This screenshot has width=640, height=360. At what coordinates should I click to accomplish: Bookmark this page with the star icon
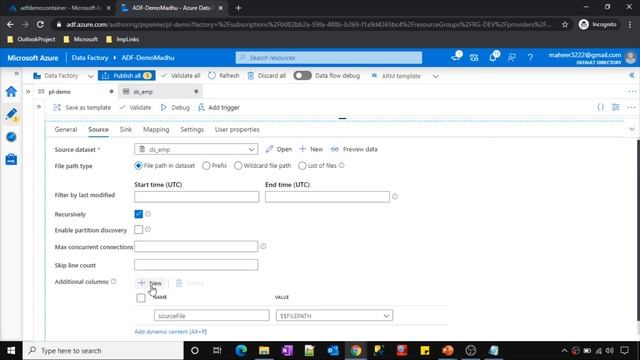point(565,24)
